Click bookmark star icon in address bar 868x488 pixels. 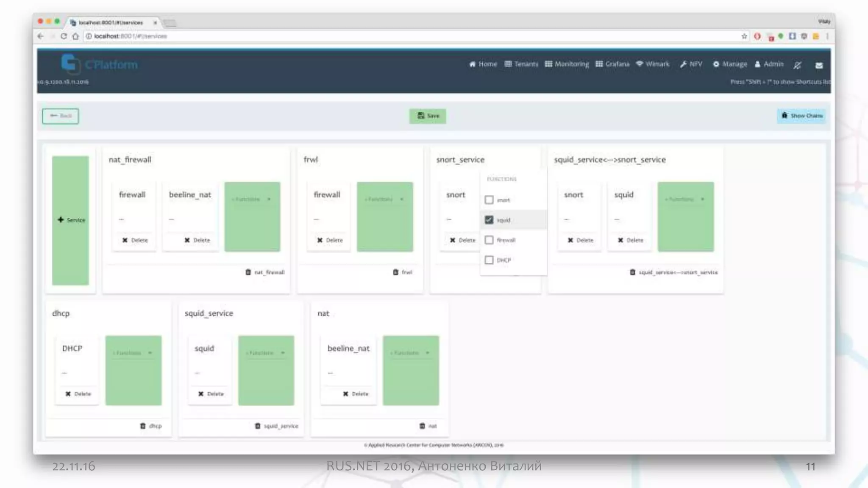tap(744, 36)
